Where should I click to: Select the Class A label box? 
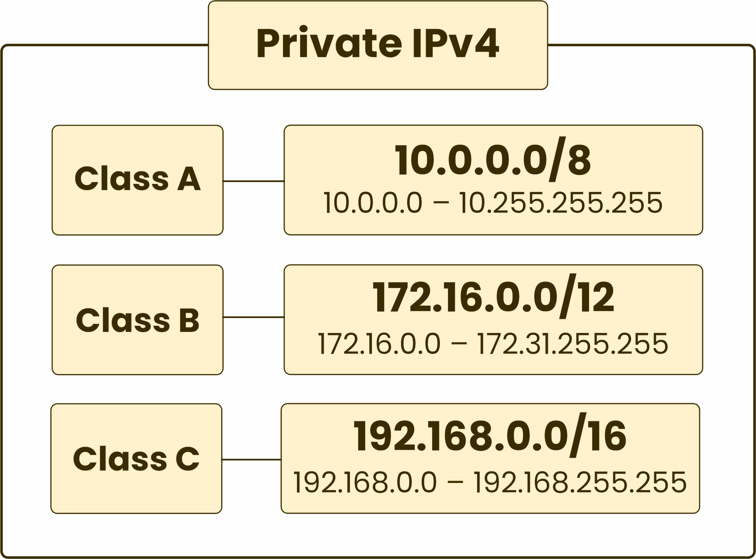tap(137, 180)
